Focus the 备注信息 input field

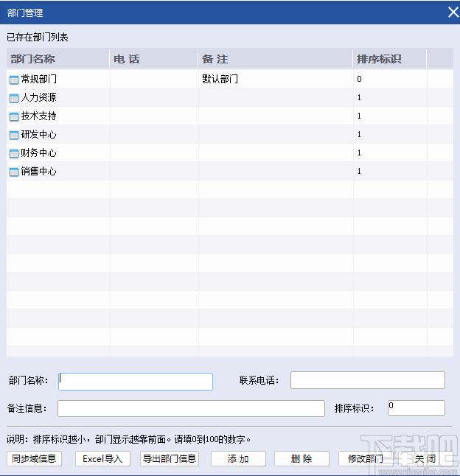coord(191,409)
